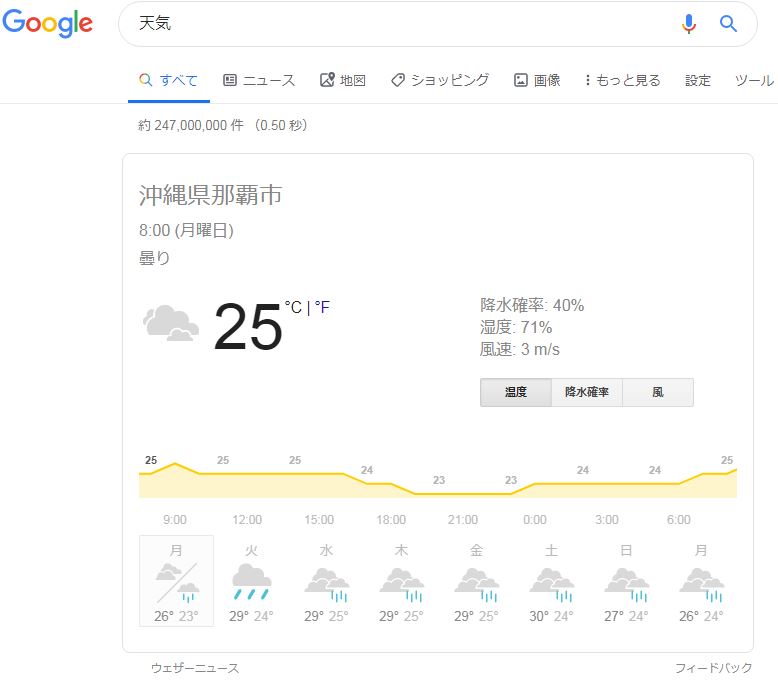Click the search box containing 天気
Image resolution: width=778 pixels, height=689 pixels.
click(x=400, y=24)
